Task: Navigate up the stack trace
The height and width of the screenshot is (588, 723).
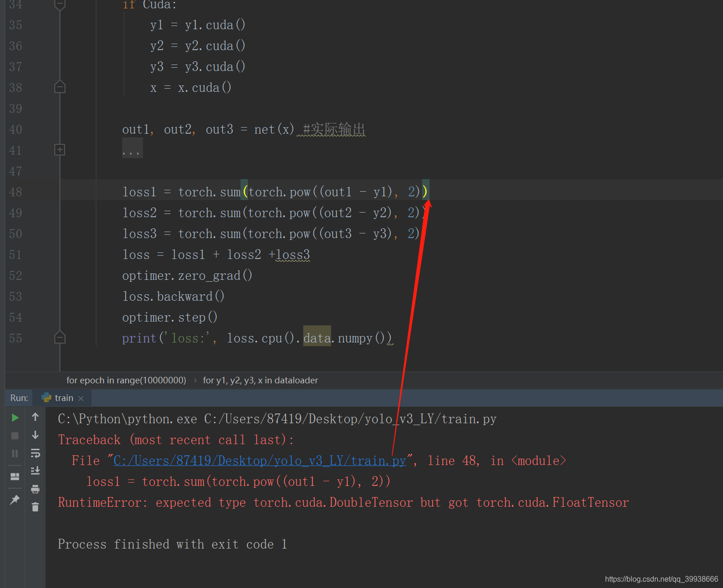Action: 35,417
